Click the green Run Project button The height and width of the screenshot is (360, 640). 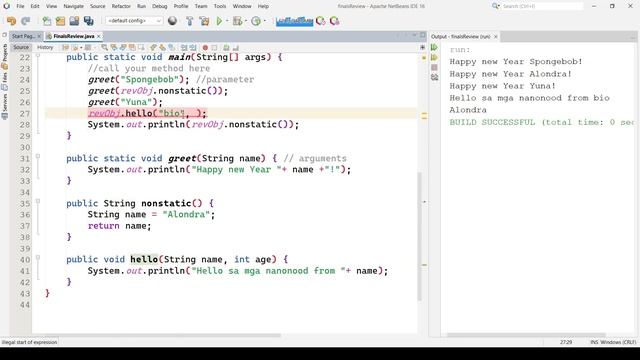[x=219, y=21]
